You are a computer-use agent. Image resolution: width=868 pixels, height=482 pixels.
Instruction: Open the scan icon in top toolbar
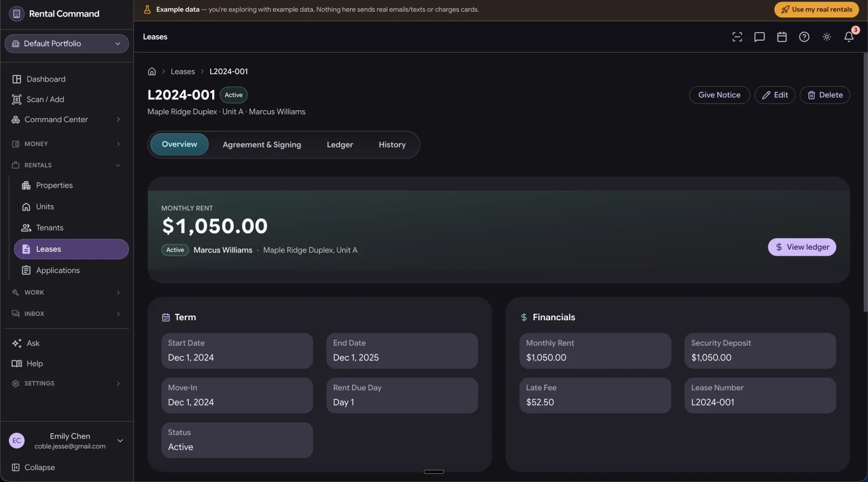[x=737, y=37]
